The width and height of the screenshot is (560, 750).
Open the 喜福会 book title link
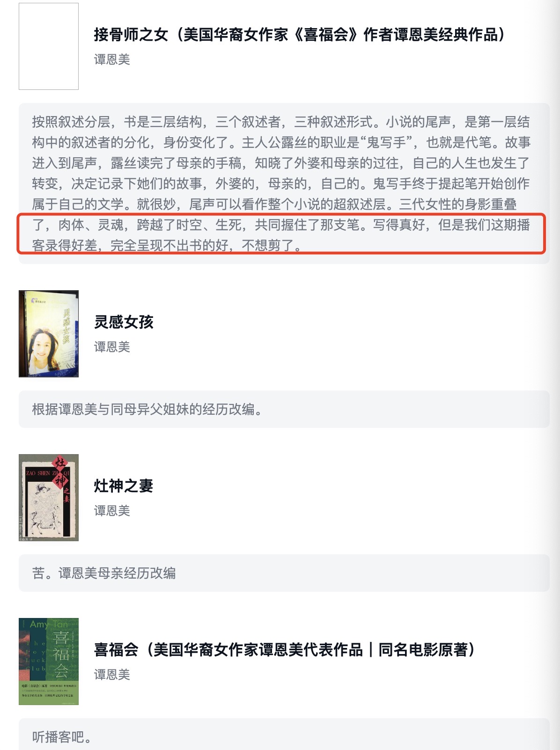(x=285, y=650)
